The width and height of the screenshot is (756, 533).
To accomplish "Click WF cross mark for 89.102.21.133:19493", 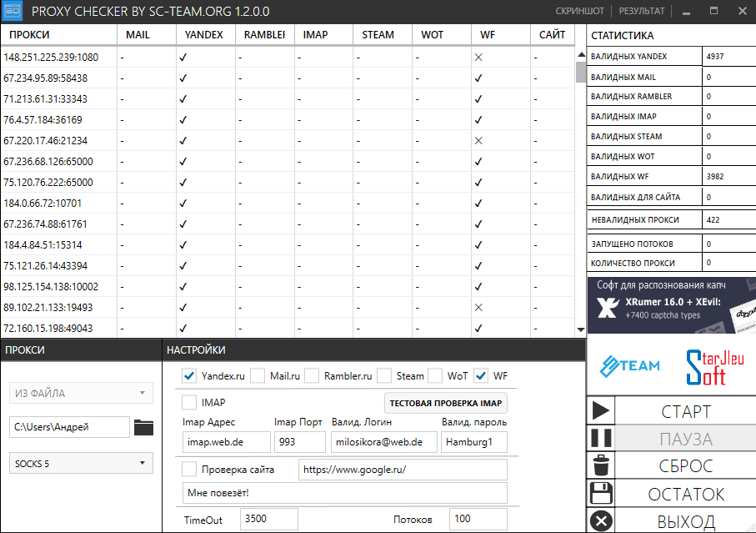I will tap(478, 307).
